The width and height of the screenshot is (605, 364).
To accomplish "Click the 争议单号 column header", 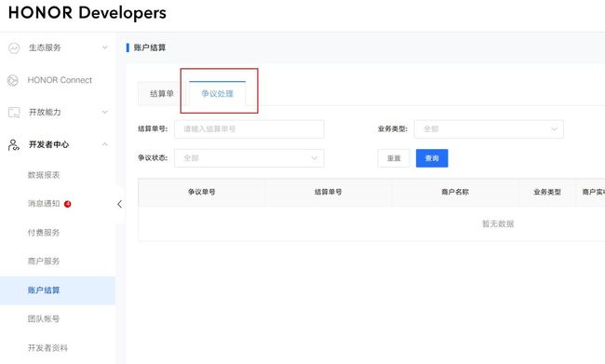I will point(201,192).
